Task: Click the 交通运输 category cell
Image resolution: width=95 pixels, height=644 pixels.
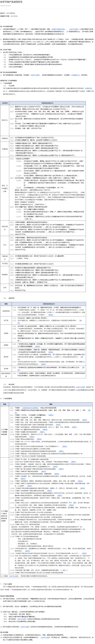Action: (x=5, y=149)
